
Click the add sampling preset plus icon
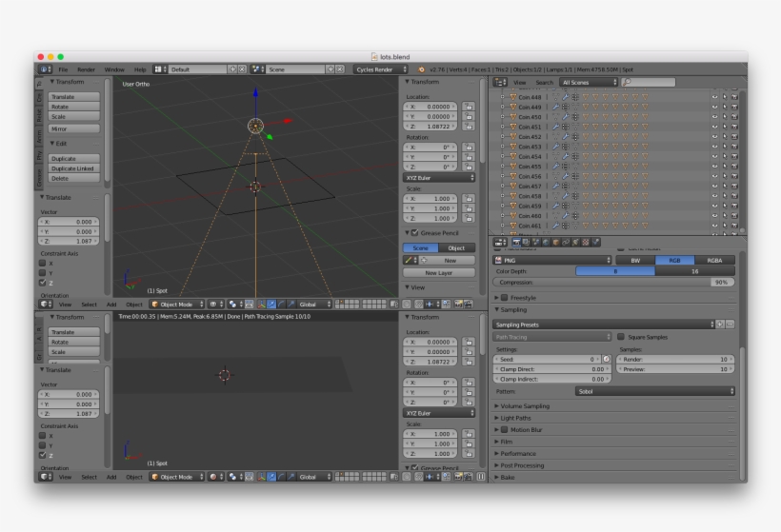pos(721,325)
